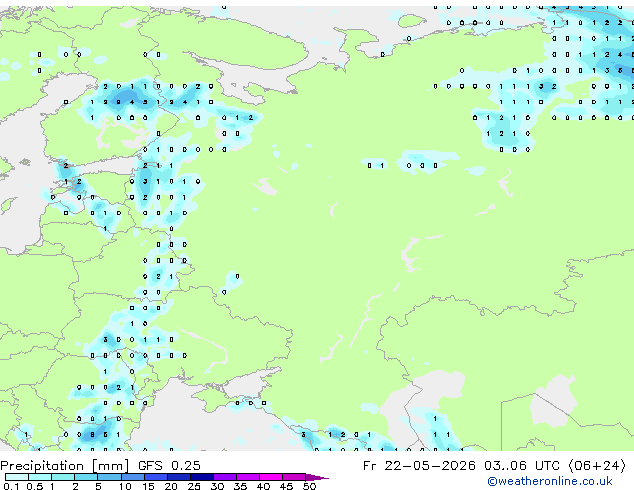Pick the 15–20 mm legend color swatch

pyautogui.click(x=155, y=477)
